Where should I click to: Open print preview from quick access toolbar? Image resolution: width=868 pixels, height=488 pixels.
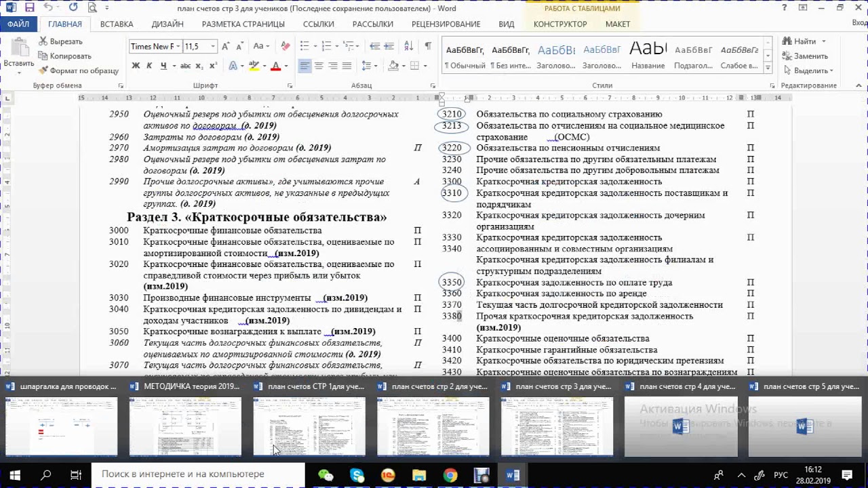pos(92,8)
